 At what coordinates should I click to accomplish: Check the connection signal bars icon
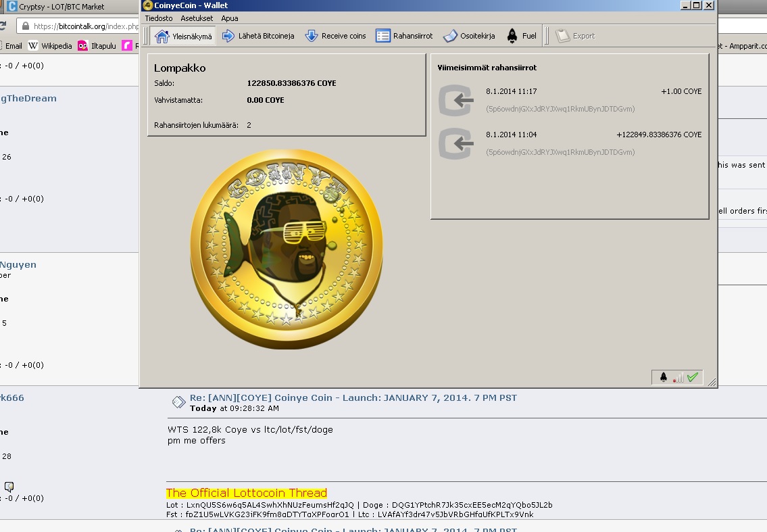(678, 377)
